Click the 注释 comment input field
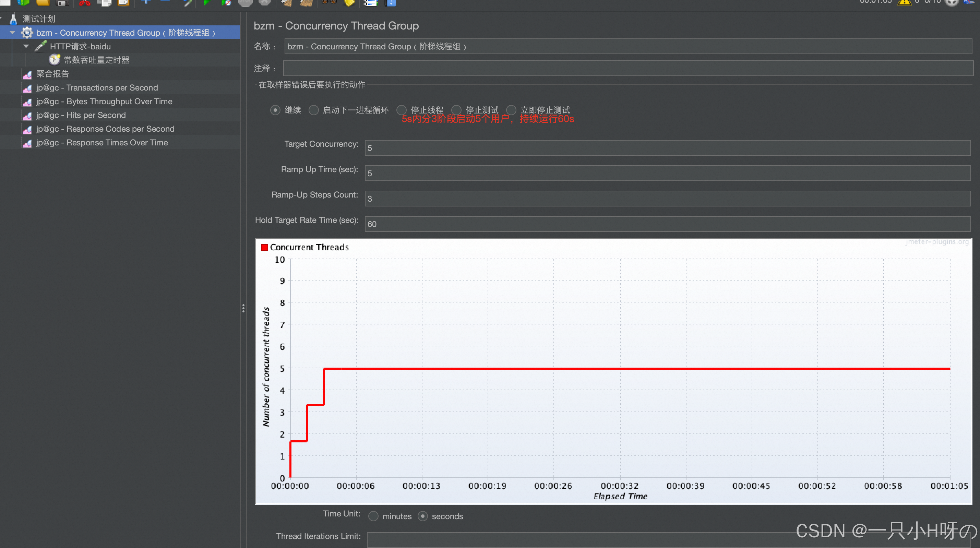 [628, 68]
